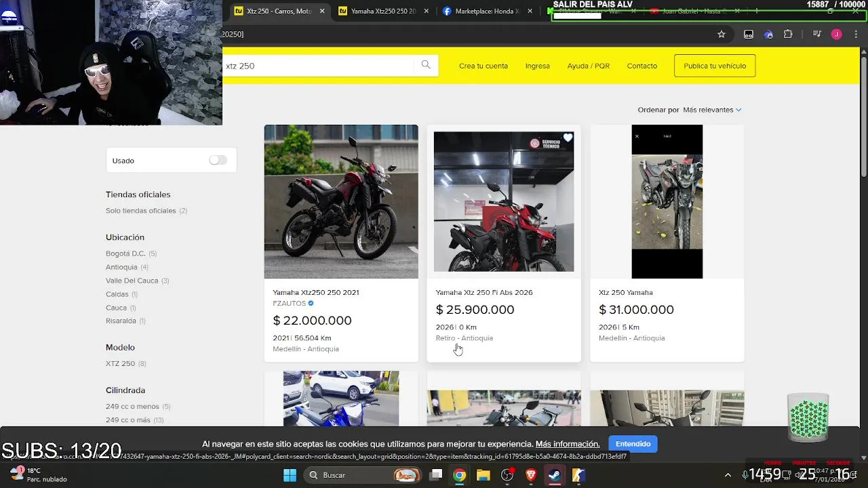Open Windows Start menu
Screen dimensions: 868x488
[x=290, y=475]
